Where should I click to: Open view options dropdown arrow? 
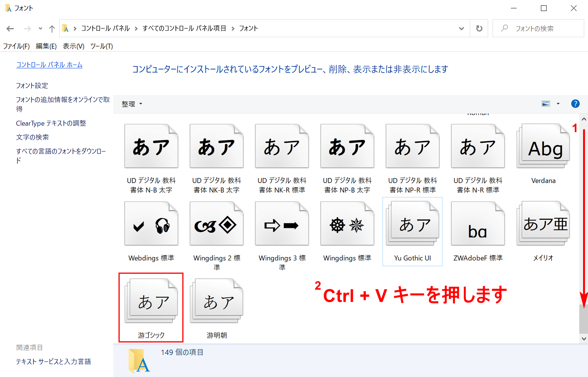[x=558, y=104]
